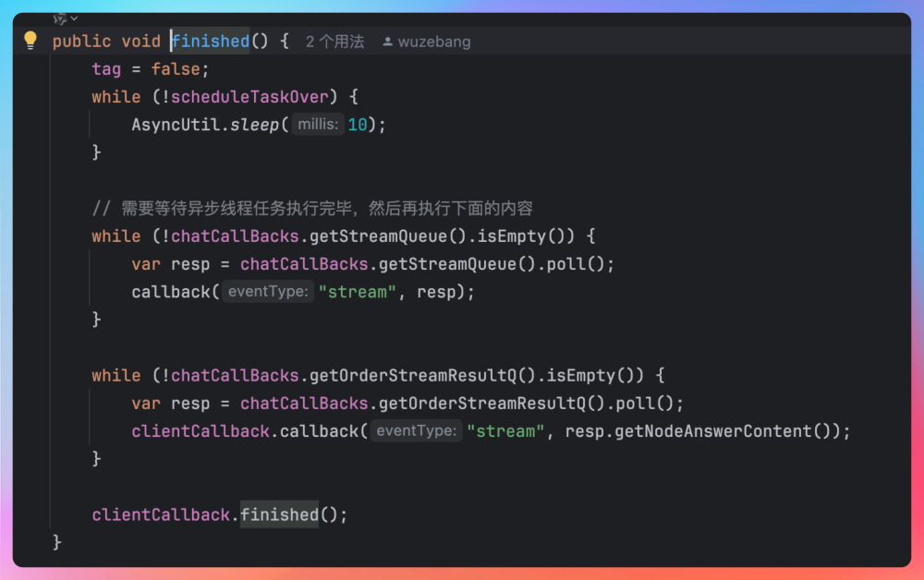
Task: Open the partially hidden icon dropdown at top
Action: pos(65,18)
